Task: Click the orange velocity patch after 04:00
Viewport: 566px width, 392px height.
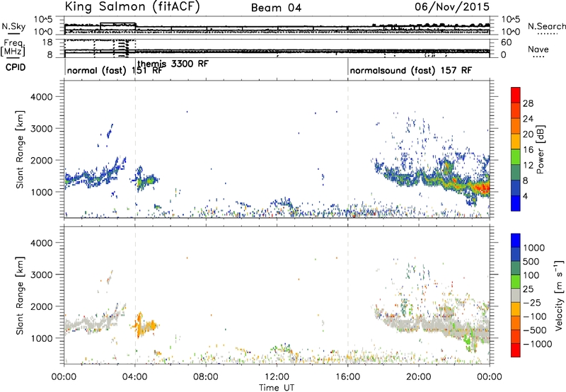Action: click(x=143, y=325)
